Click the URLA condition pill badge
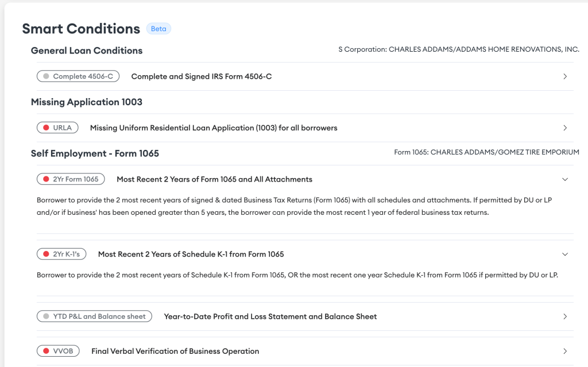588x367 pixels. [x=57, y=127]
